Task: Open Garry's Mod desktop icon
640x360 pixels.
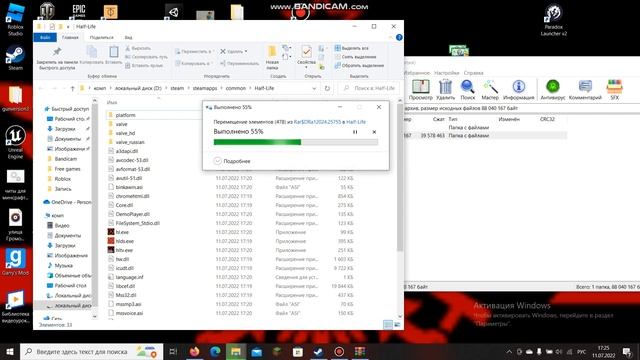Action: 15,262
